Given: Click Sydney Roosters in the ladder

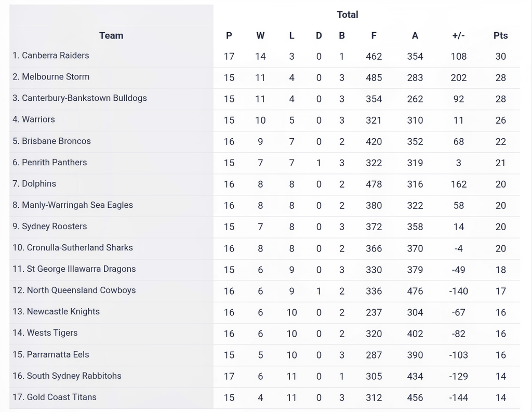Looking at the screenshot, I should (x=49, y=227).
